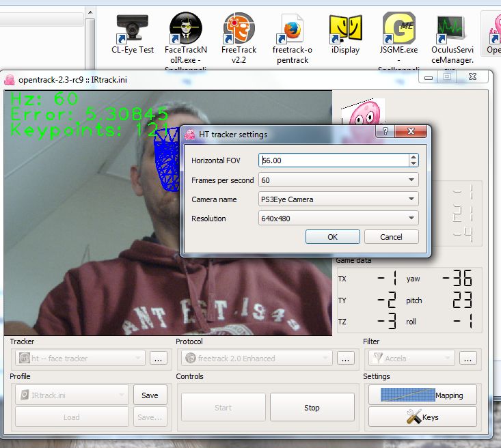The width and height of the screenshot is (501, 448).
Task: Click the Start tracking button
Action: [x=224, y=408]
